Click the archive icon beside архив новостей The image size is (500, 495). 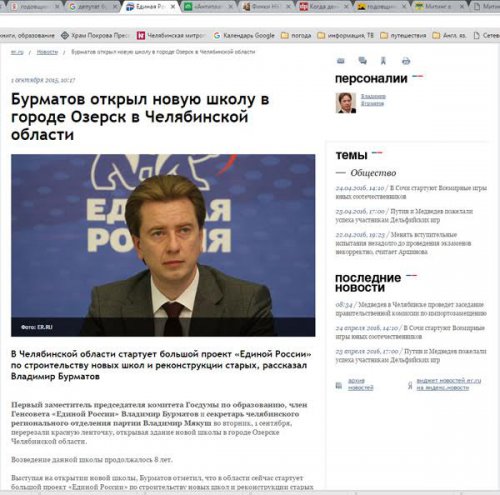pos(339,385)
